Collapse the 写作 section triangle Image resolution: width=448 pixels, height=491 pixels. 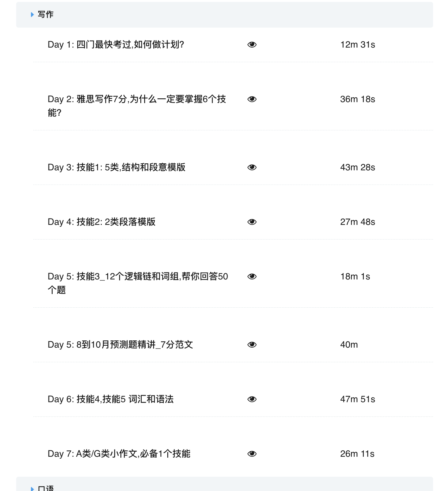point(32,15)
